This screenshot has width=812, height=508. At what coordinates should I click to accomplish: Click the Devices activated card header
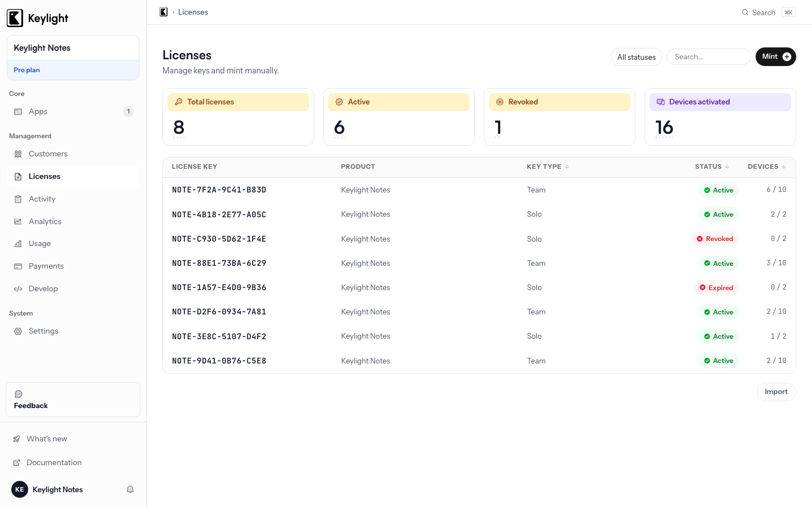pyautogui.click(x=720, y=102)
